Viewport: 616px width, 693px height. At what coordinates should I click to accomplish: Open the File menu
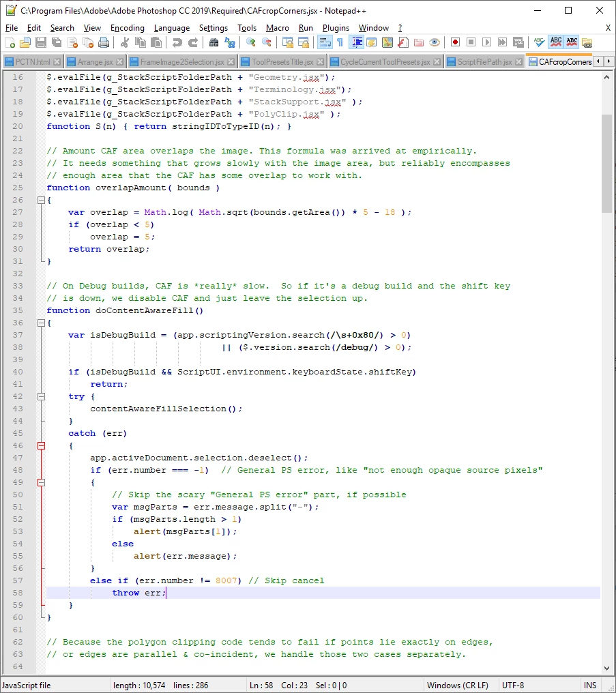point(12,28)
